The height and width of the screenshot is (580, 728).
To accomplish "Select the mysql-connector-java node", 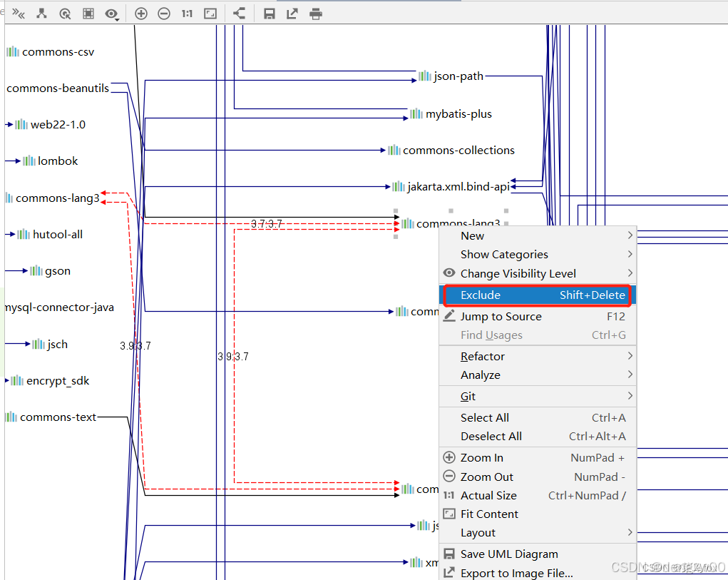I will click(59, 307).
